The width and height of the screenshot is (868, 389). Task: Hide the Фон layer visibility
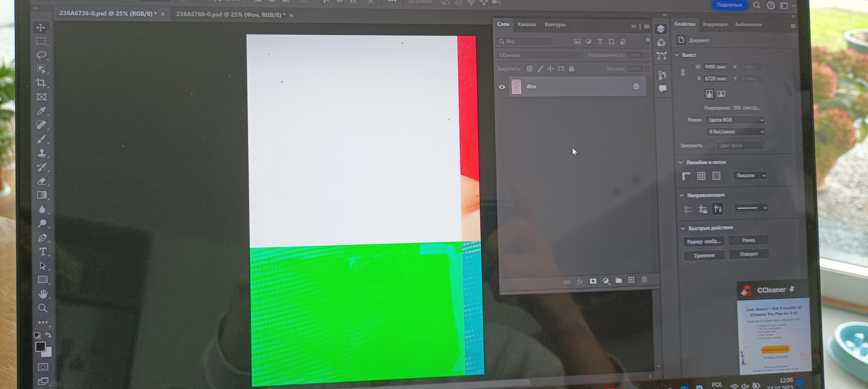[502, 87]
